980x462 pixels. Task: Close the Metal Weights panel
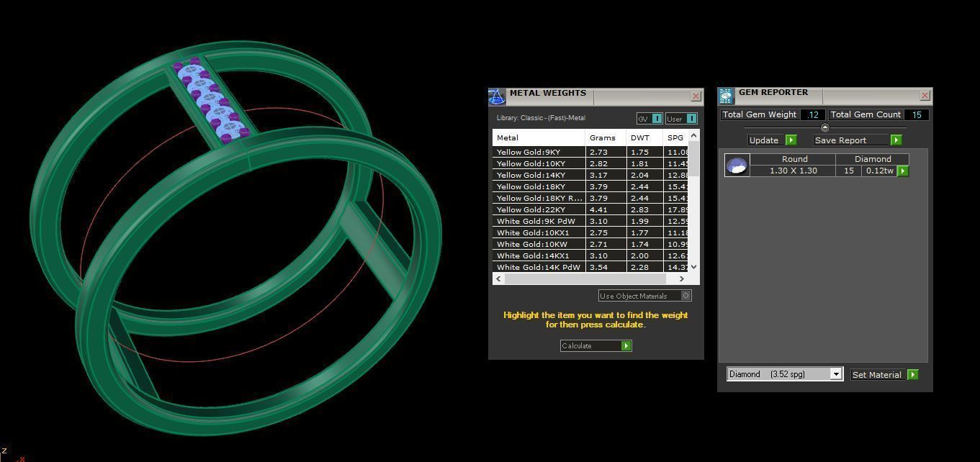[696, 96]
